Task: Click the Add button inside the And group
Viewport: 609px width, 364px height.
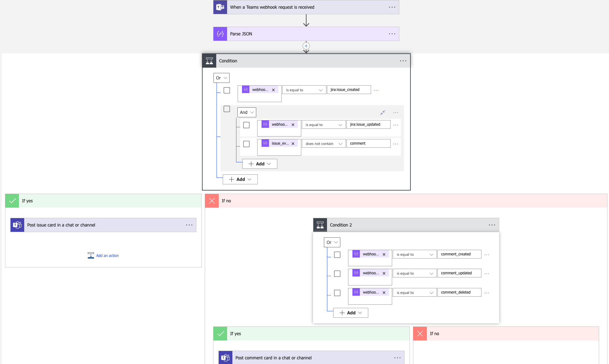Action: tap(260, 164)
